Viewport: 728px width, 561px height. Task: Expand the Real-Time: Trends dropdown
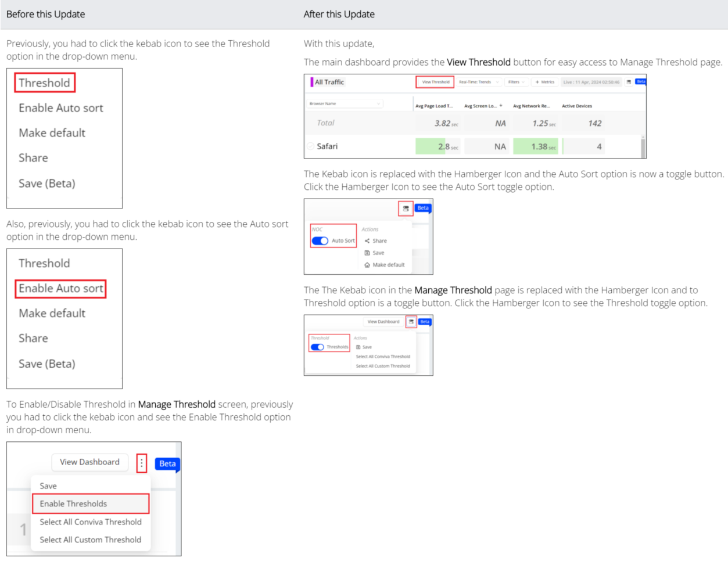click(x=478, y=82)
